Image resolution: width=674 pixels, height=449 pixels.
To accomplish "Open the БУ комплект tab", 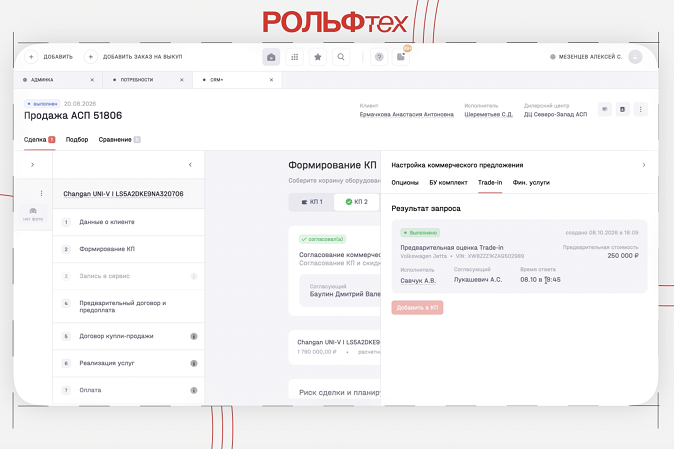I will pos(448,183).
